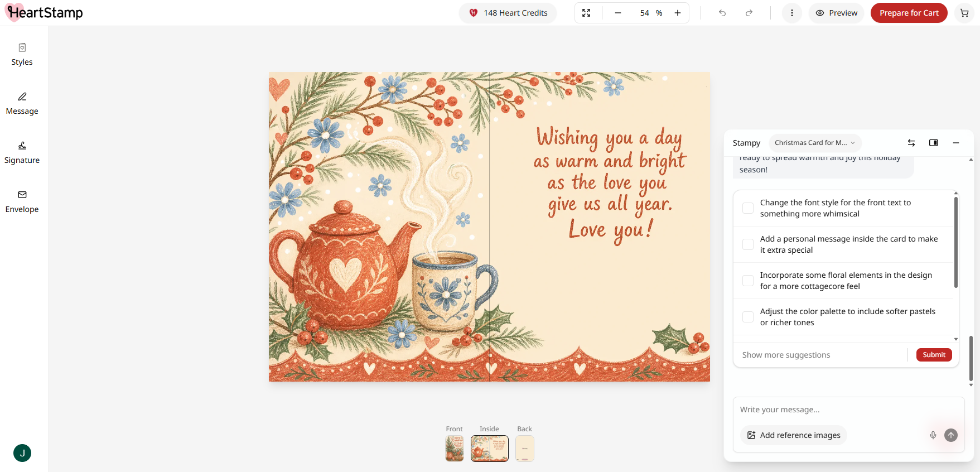Send the message with the arrow button

click(951, 435)
